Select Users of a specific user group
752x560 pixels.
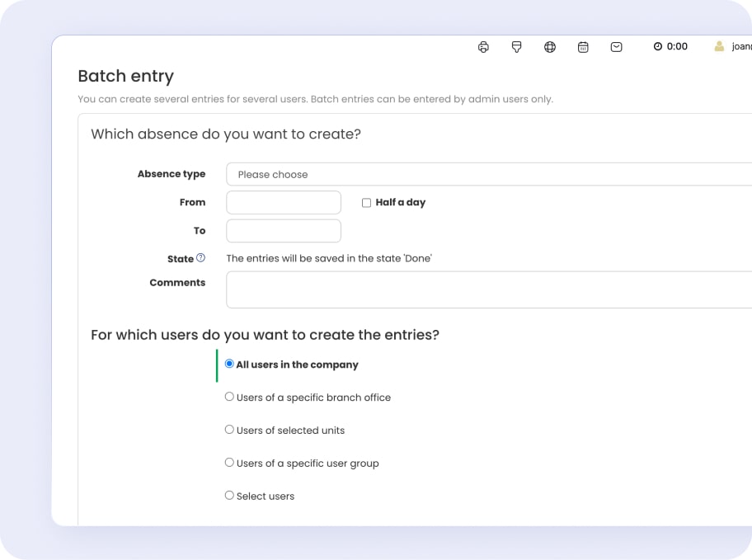point(229,463)
